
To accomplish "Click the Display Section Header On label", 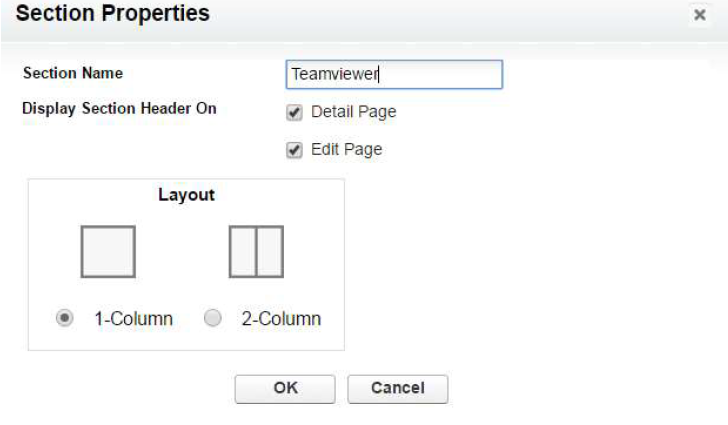I will 119,109.
